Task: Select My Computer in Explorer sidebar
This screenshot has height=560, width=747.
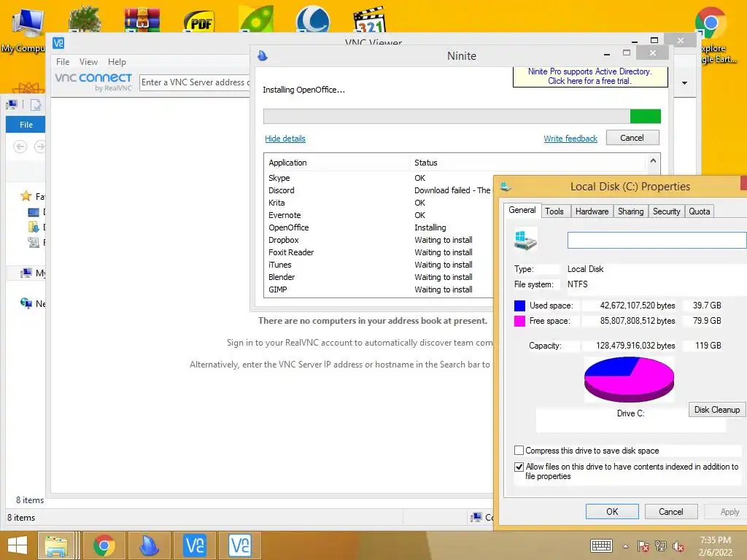Action: click(32, 273)
